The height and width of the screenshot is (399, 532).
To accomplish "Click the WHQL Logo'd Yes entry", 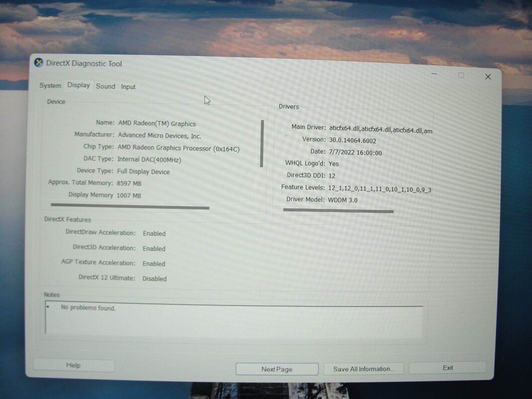I will click(x=333, y=164).
